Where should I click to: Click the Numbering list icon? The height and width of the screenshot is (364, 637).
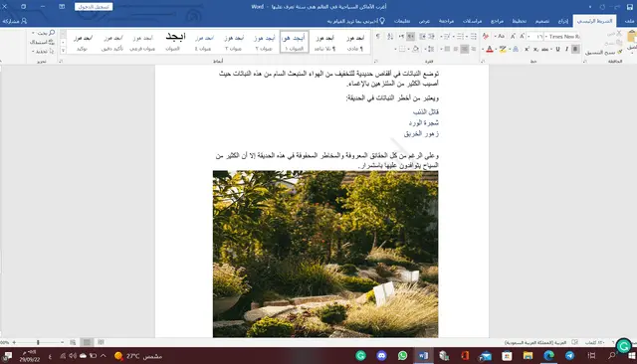click(x=460, y=36)
